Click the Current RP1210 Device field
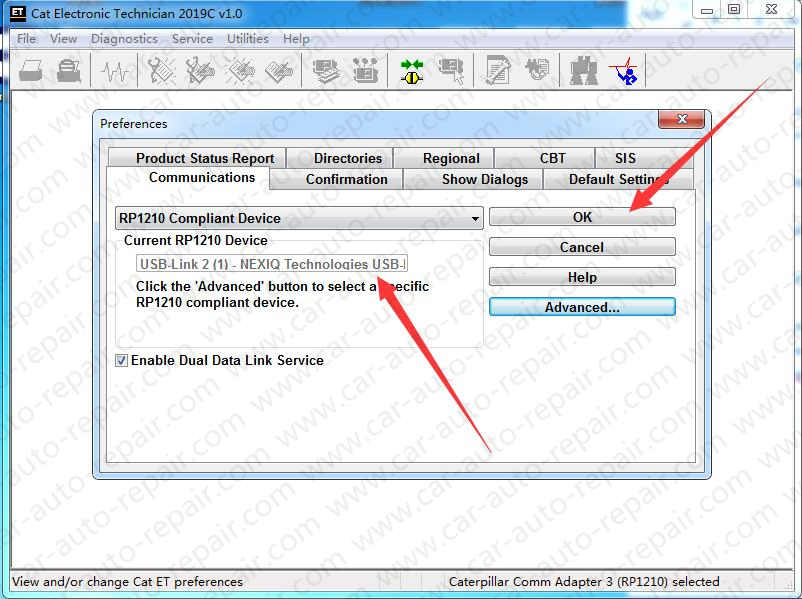 tap(272, 263)
